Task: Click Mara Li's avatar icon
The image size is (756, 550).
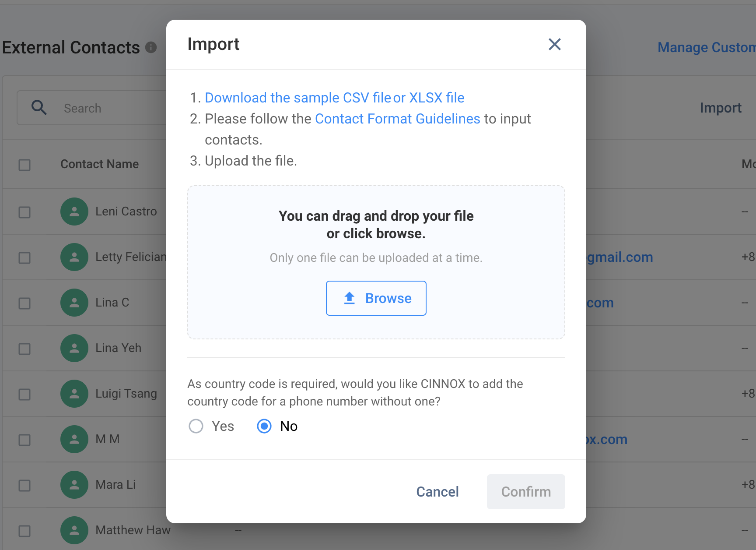Action: 74,485
